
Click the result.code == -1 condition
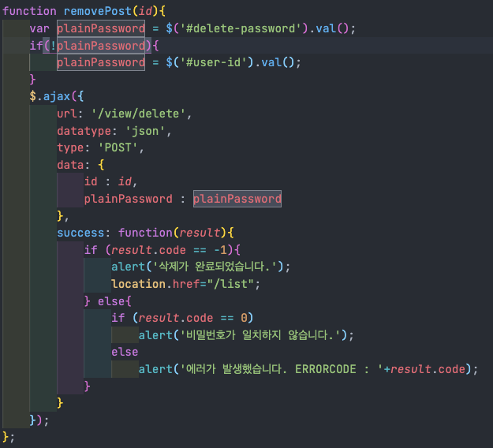coord(169,250)
